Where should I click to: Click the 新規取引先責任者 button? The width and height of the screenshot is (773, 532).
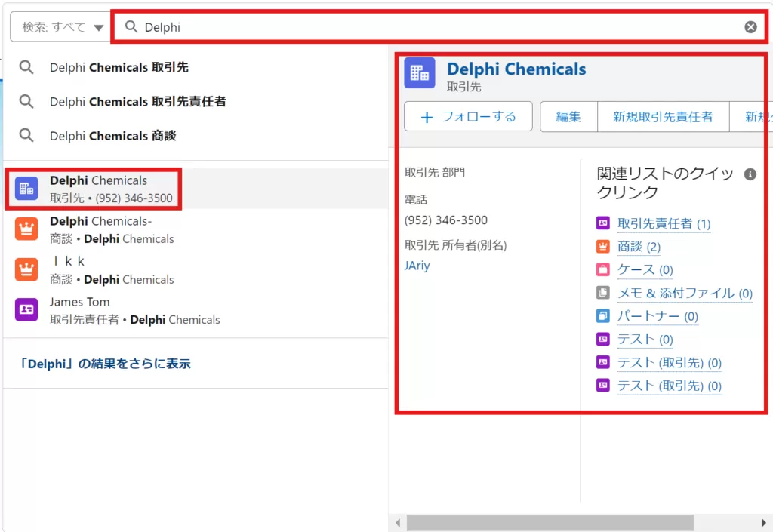663,117
